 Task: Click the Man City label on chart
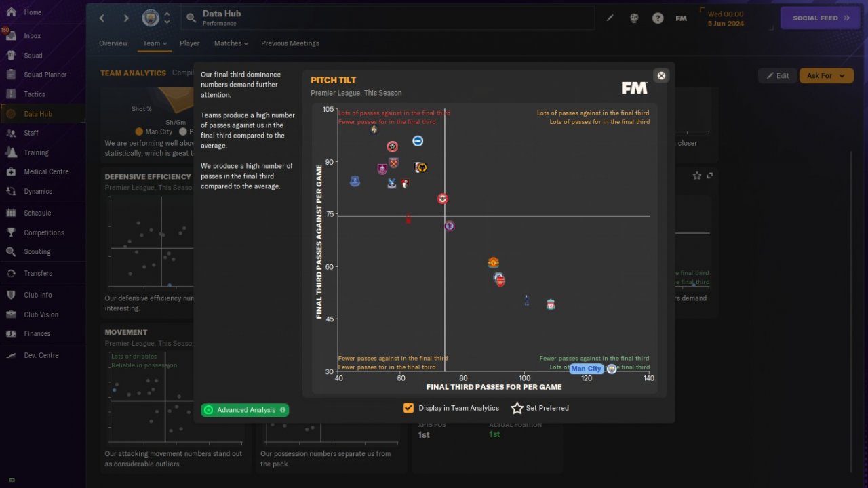point(586,369)
